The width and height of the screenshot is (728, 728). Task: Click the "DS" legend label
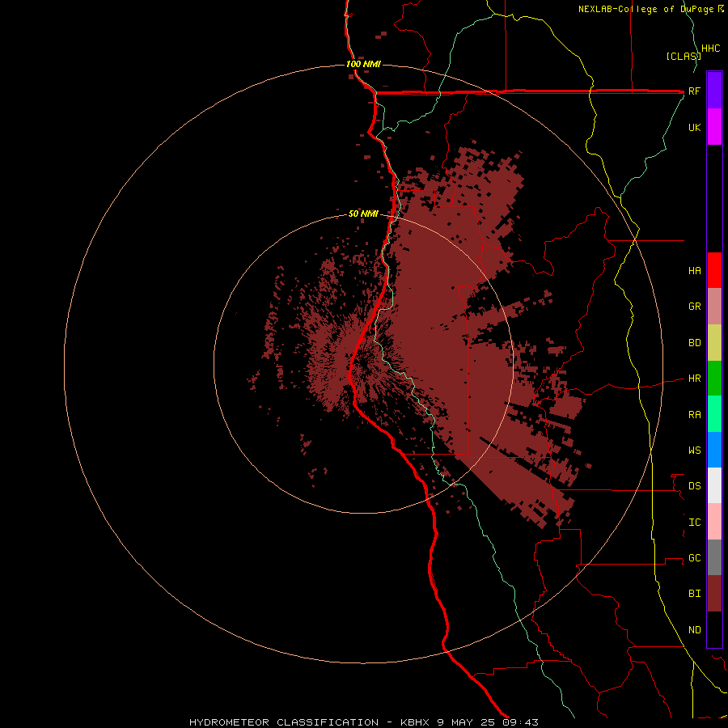pos(695,486)
